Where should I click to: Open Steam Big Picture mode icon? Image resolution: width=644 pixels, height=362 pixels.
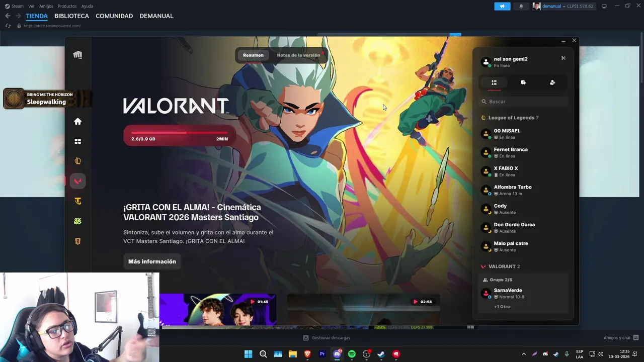[x=604, y=6]
